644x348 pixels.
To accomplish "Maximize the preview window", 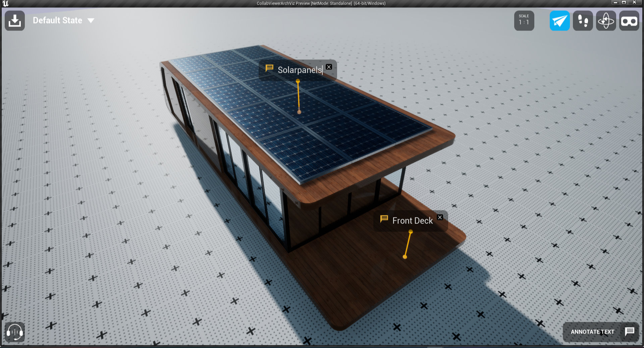I will pos(624,2).
